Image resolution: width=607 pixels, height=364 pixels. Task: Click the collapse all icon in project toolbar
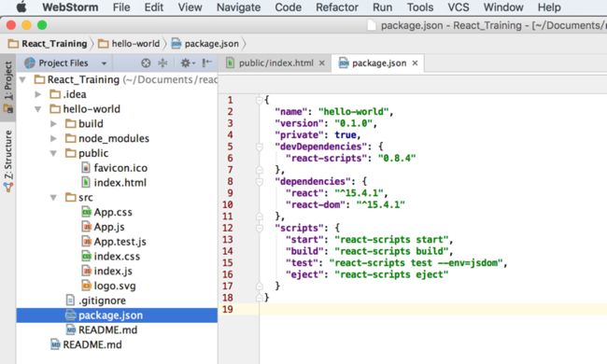coord(162,63)
